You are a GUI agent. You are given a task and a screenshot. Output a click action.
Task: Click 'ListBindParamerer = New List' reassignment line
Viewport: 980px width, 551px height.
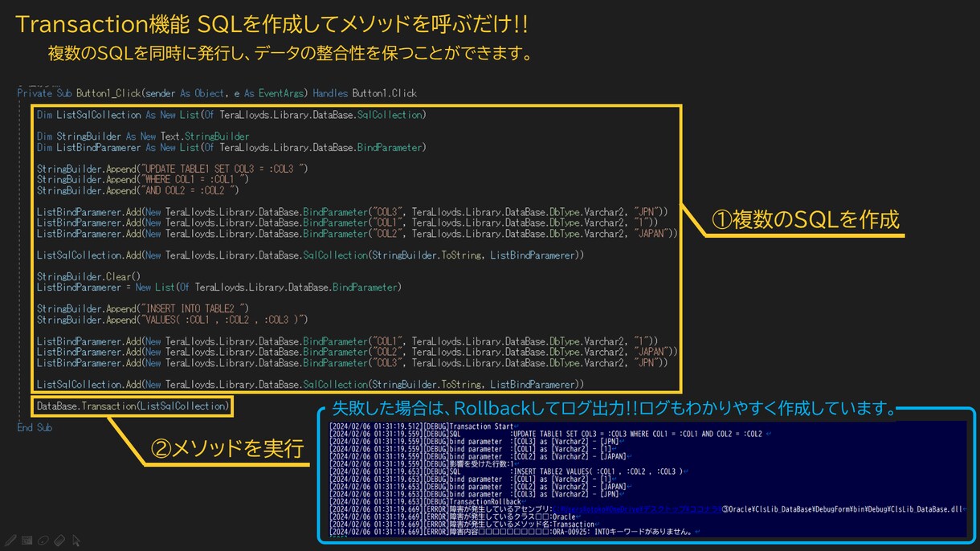(219, 287)
